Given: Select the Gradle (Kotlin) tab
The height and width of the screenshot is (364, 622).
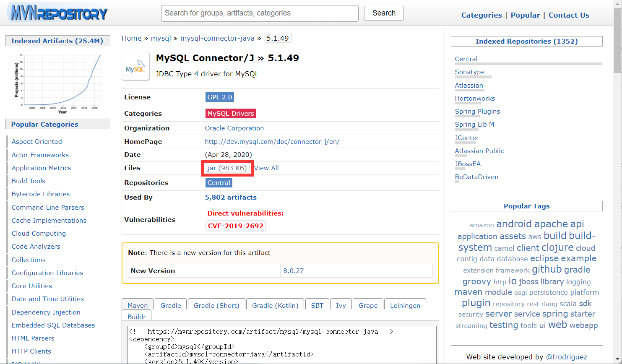Looking at the screenshot, I should point(275,305).
